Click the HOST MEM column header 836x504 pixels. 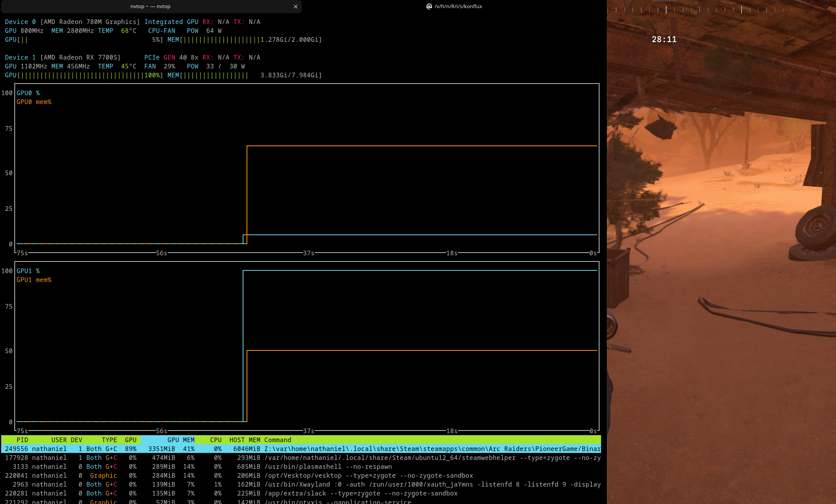pyautogui.click(x=244, y=440)
